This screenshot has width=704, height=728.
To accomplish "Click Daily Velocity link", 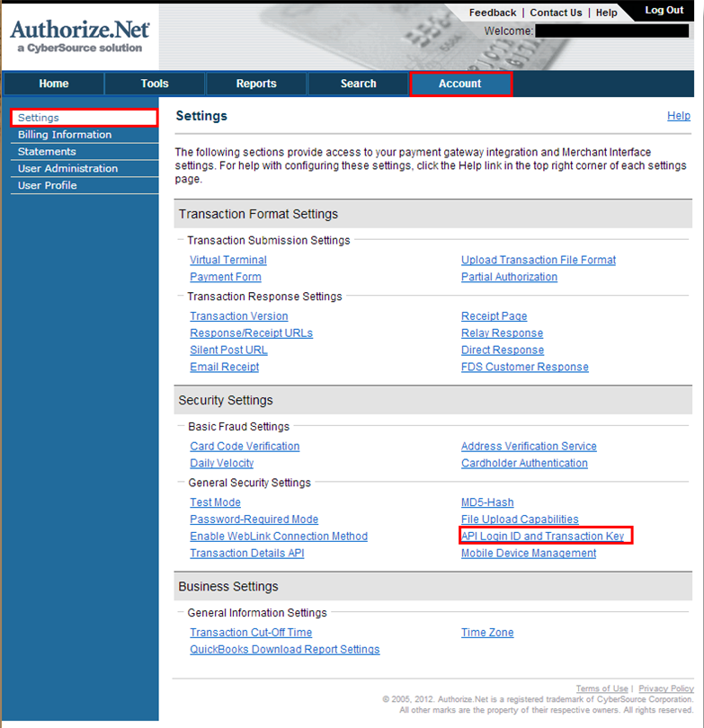I will pos(221,463).
